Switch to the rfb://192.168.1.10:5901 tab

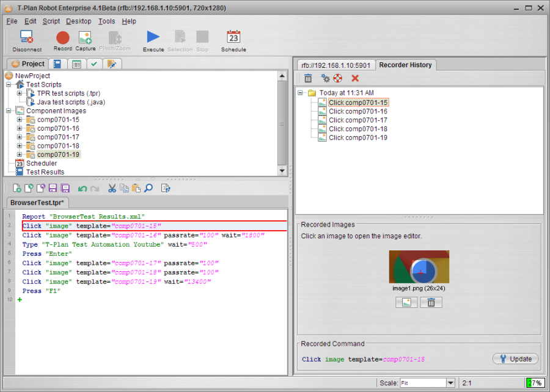(x=335, y=65)
